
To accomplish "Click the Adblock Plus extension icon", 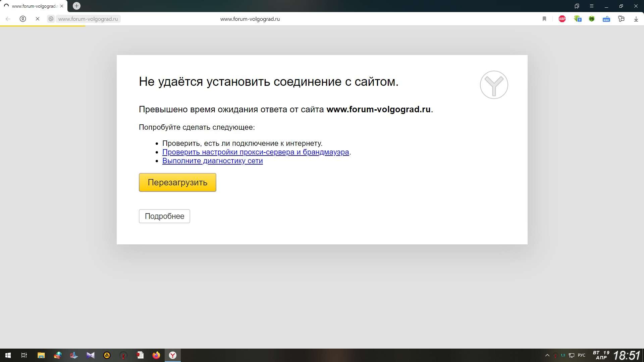I will click(x=562, y=19).
